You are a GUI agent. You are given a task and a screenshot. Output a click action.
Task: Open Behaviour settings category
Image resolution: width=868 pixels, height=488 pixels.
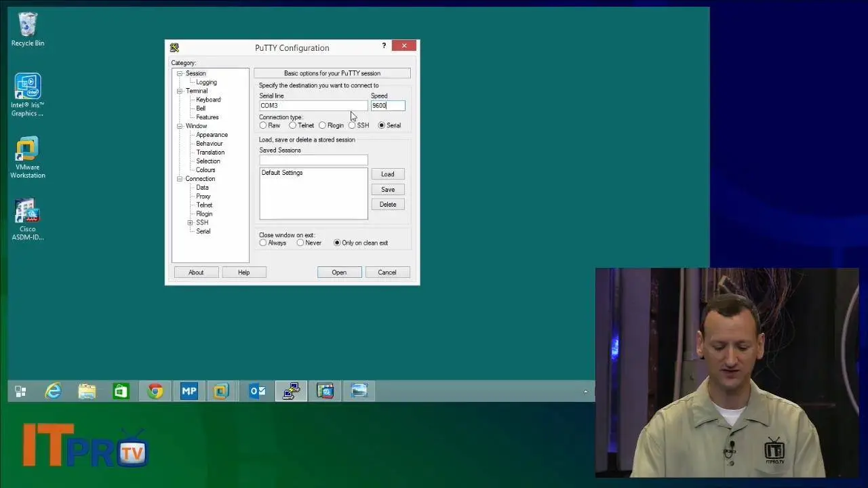[x=209, y=144]
